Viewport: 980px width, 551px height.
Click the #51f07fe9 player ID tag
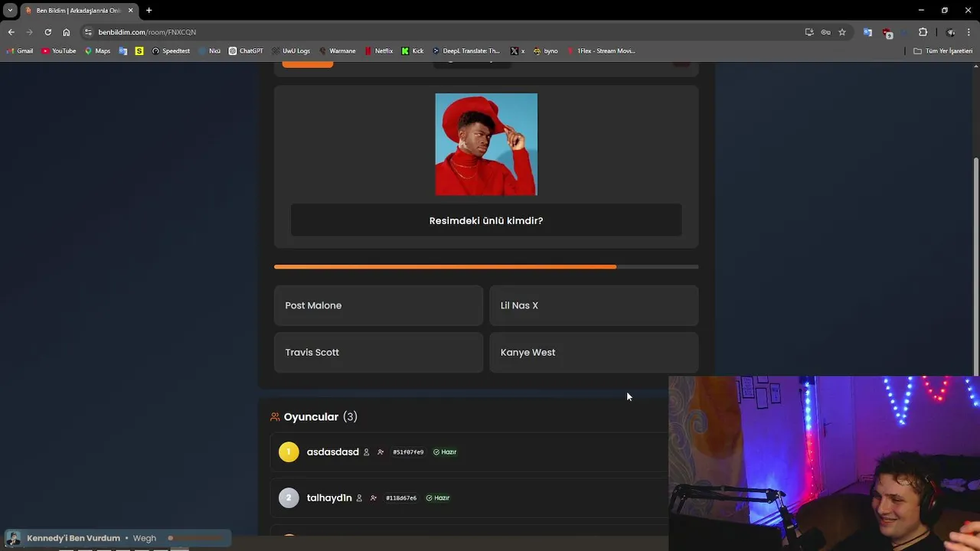(408, 452)
